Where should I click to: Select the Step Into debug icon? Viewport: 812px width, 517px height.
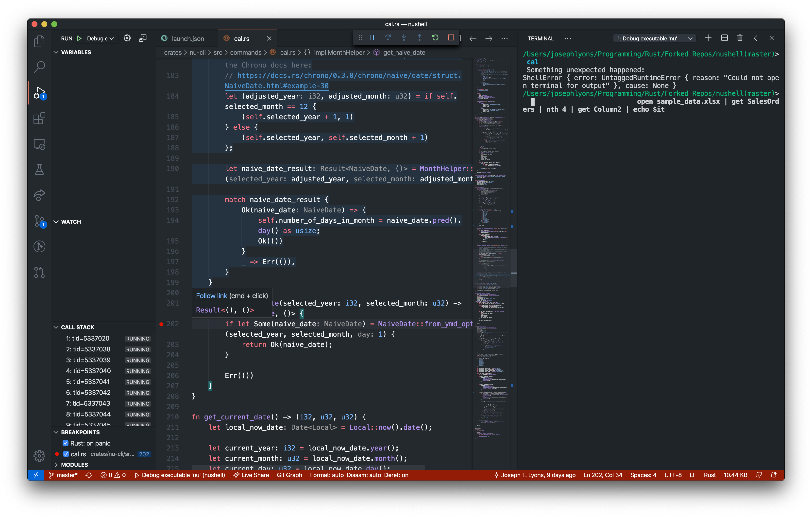[x=404, y=37]
